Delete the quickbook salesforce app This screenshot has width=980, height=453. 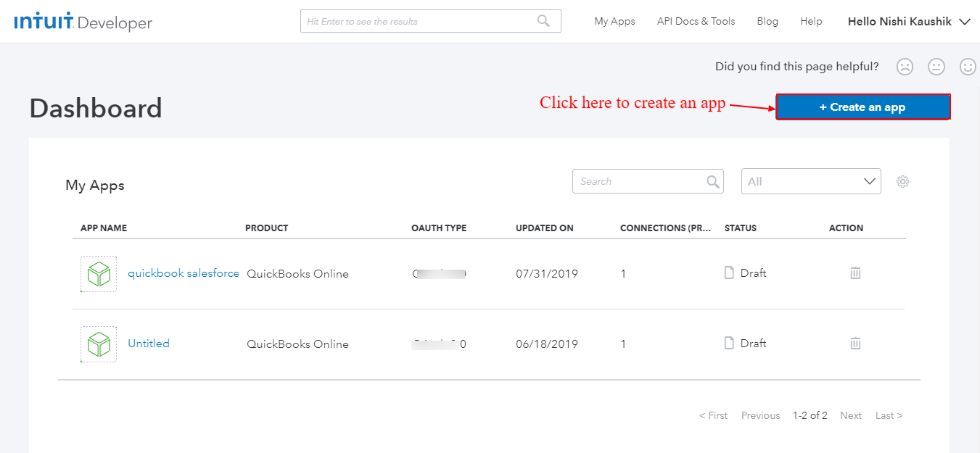coord(855,273)
